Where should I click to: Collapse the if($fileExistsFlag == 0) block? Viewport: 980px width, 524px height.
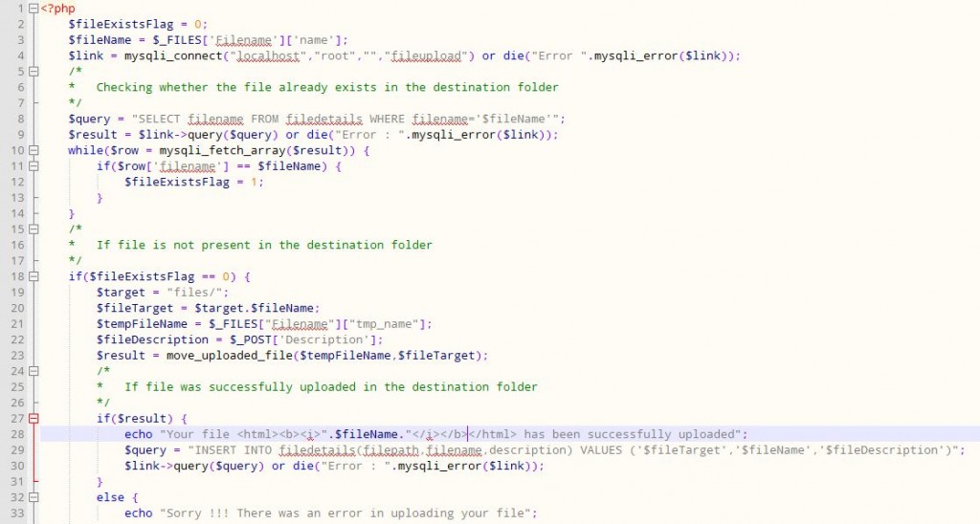point(33,276)
